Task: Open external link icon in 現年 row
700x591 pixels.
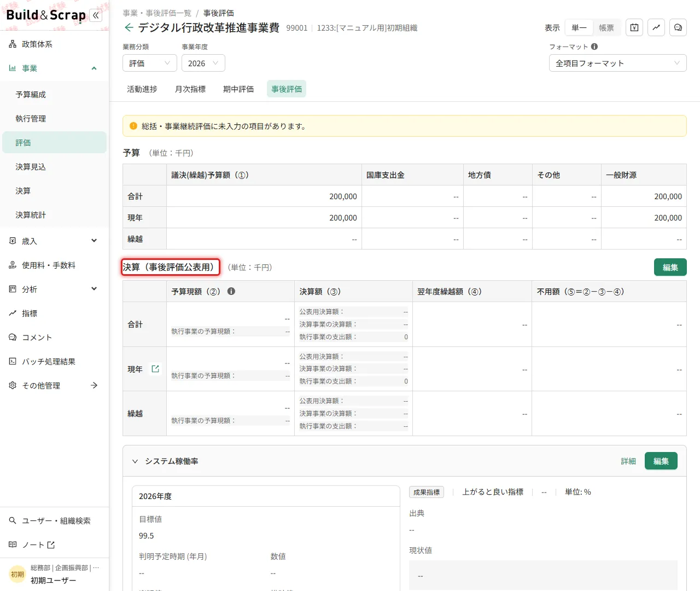Action: (155, 369)
